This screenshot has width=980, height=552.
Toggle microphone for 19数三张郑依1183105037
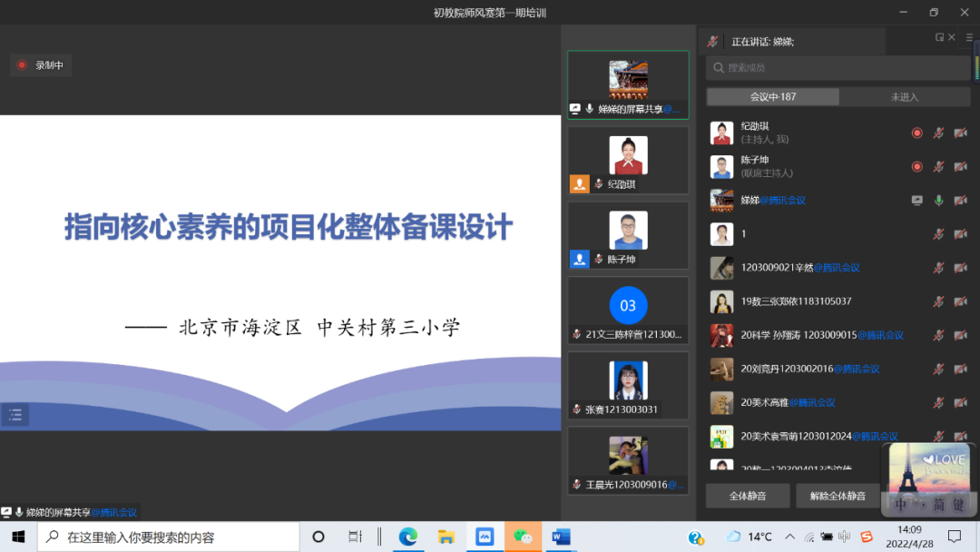click(x=939, y=301)
